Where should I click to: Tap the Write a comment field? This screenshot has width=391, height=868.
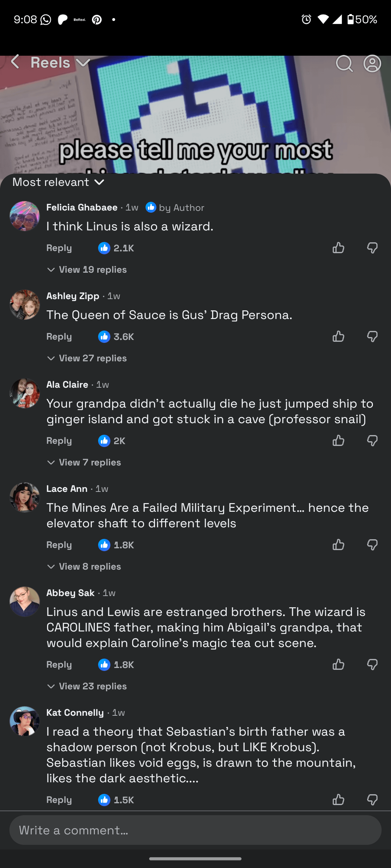click(195, 830)
